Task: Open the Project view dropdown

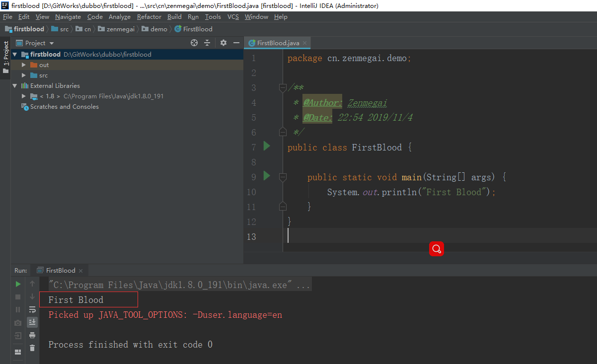Action: tap(35, 43)
